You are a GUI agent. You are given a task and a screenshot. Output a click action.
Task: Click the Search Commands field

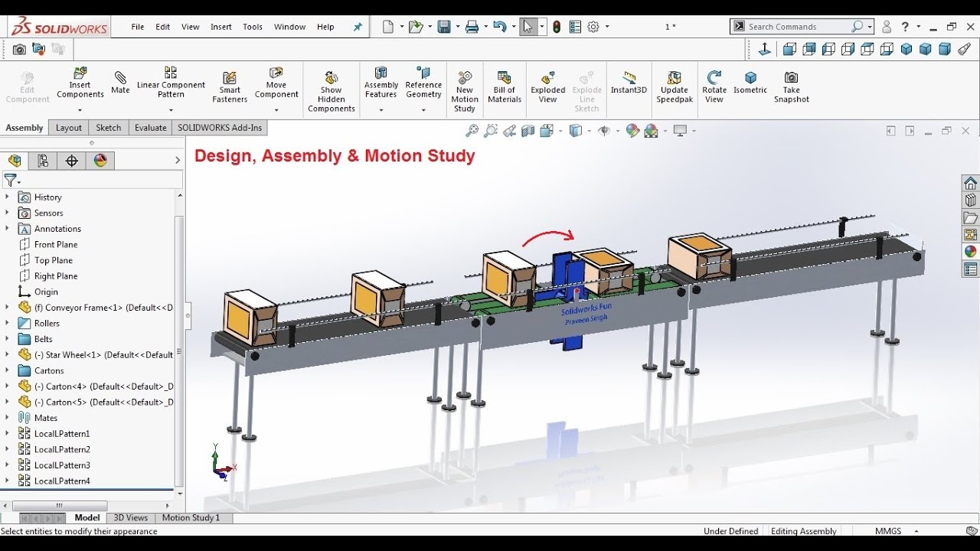[798, 27]
